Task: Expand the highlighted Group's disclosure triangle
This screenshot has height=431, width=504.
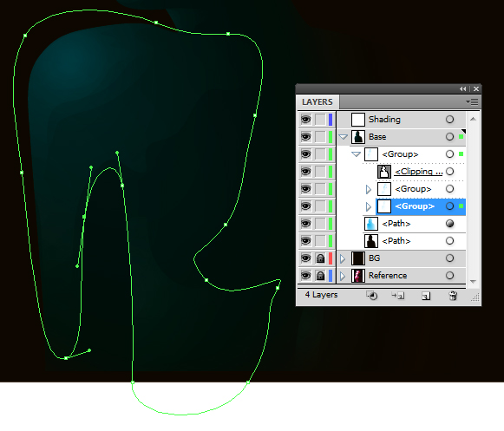Action: [x=369, y=206]
